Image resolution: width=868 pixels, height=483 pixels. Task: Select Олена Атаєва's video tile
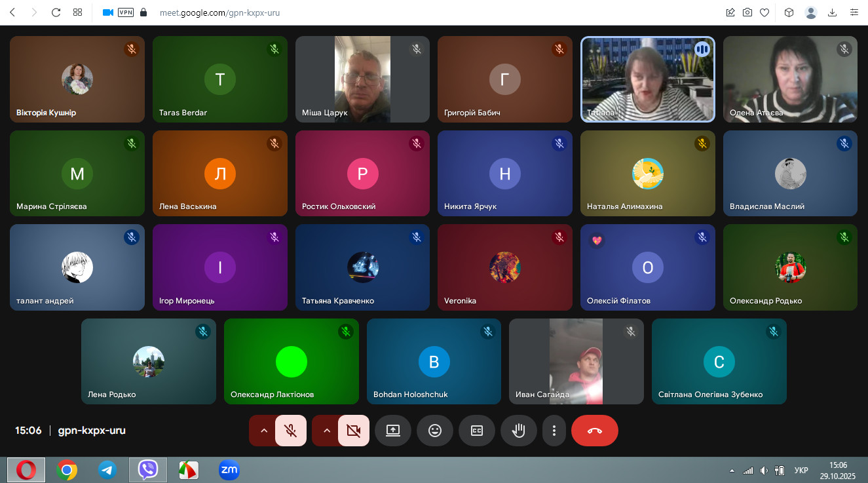pyautogui.click(x=790, y=79)
